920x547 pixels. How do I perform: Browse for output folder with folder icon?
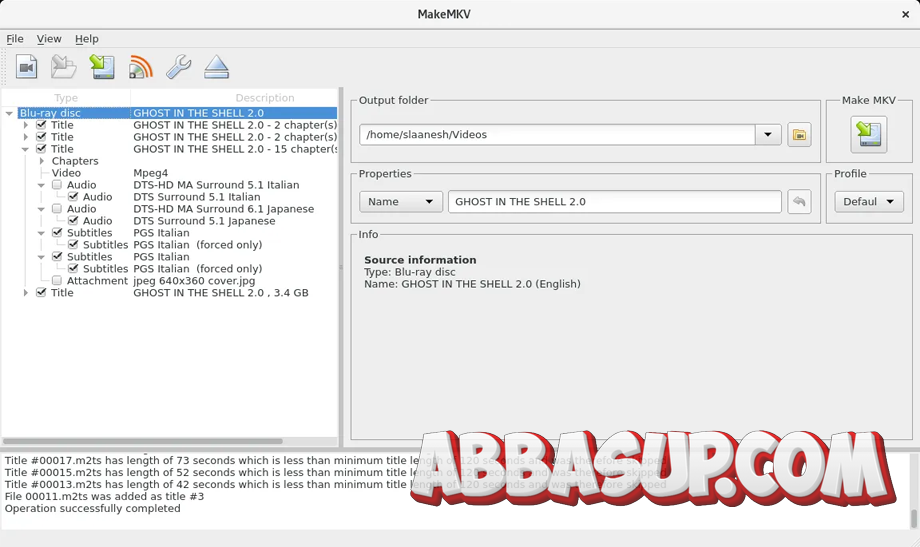click(x=799, y=135)
